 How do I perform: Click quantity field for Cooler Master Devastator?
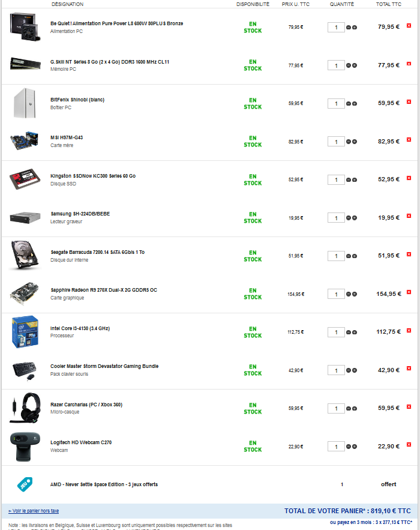click(336, 370)
